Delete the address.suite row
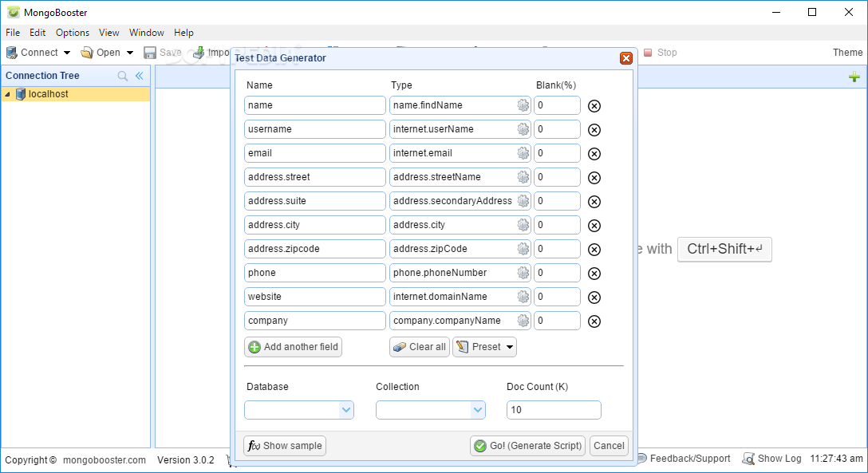Screen dimensions: 868x473 point(594,201)
